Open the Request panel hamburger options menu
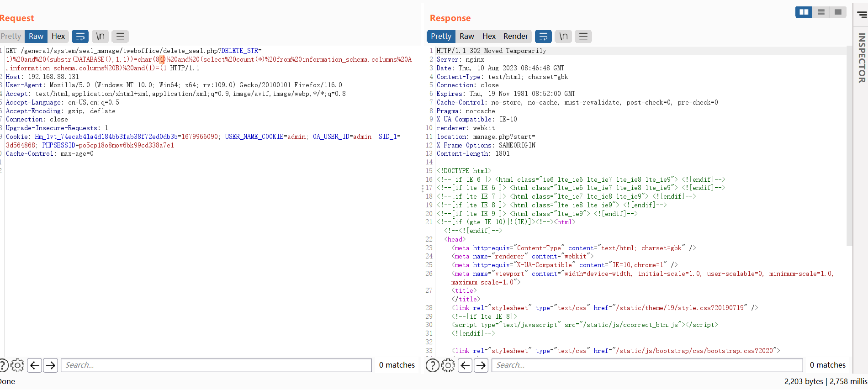Viewport: 868px width, 390px height. click(120, 36)
